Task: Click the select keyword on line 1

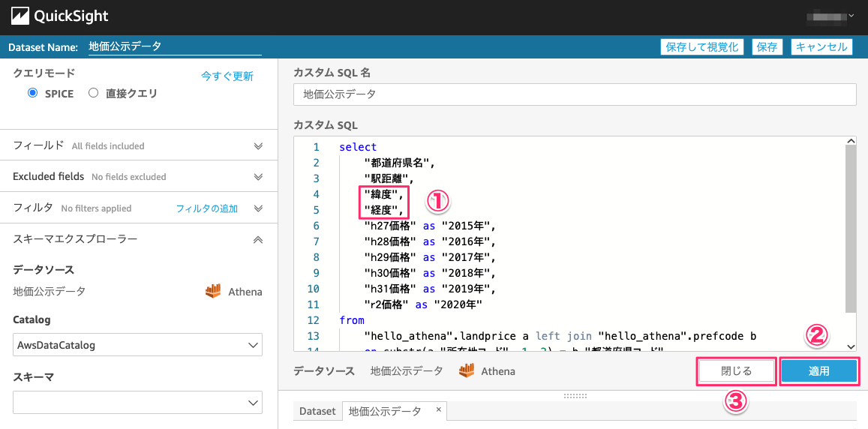Action: tap(358, 147)
